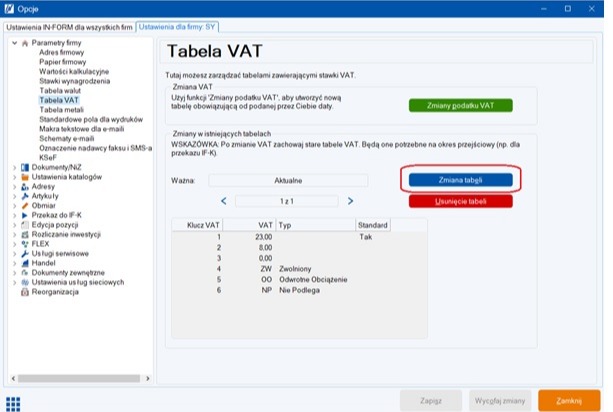The height and width of the screenshot is (412, 613).
Task: Click the 1 z 1 table counter field
Action: tap(287, 201)
